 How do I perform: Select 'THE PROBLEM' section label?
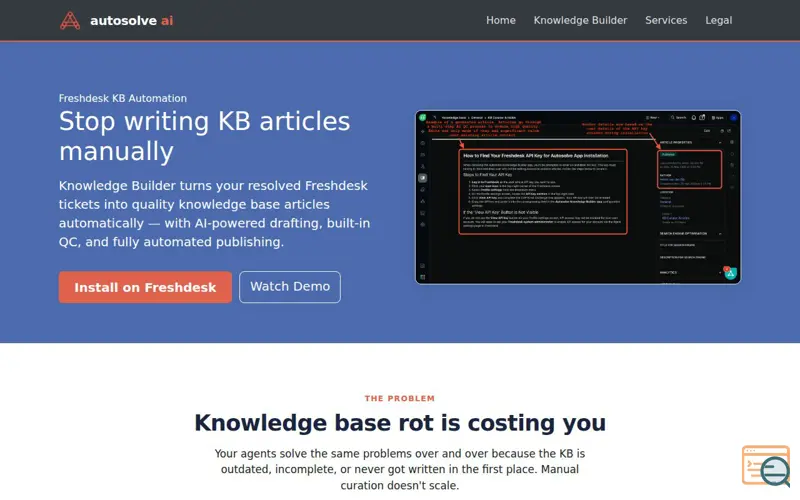pyautogui.click(x=399, y=398)
